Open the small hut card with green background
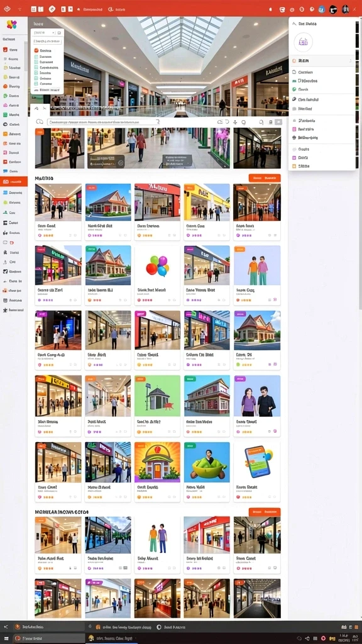 point(157,406)
